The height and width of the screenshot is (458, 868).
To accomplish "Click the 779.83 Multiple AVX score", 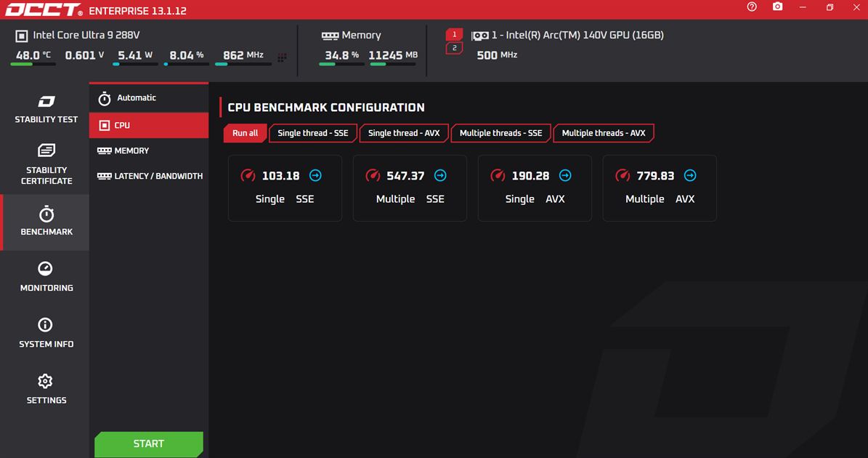I will pos(655,176).
